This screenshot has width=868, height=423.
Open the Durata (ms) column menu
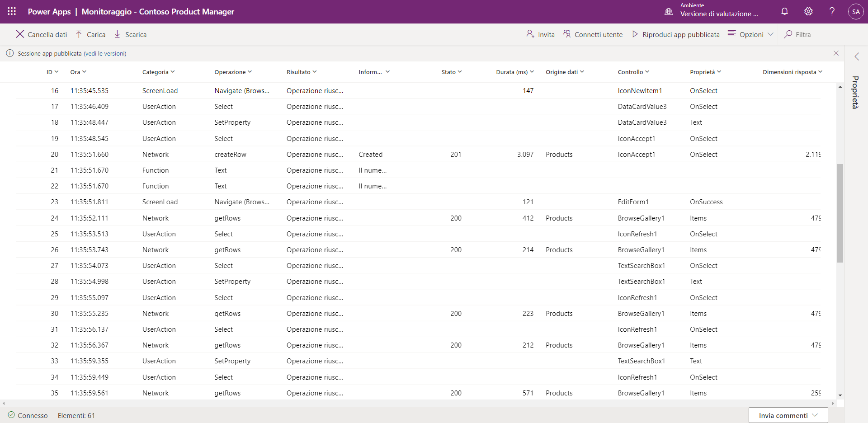[532, 72]
